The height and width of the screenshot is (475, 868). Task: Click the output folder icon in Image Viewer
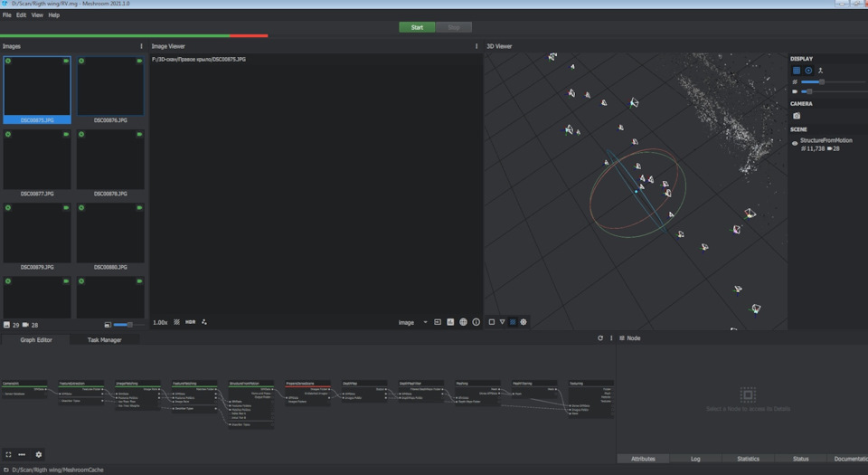point(438,322)
